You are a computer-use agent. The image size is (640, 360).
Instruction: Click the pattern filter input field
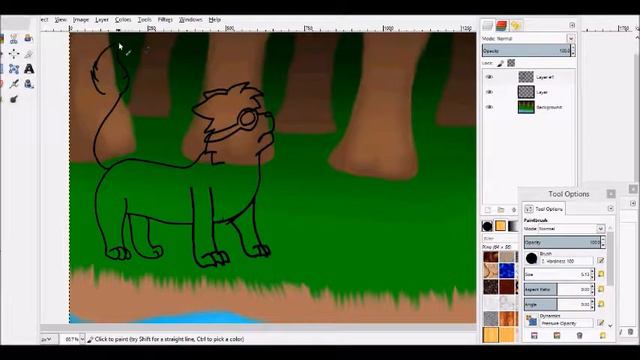coord(500,238)
